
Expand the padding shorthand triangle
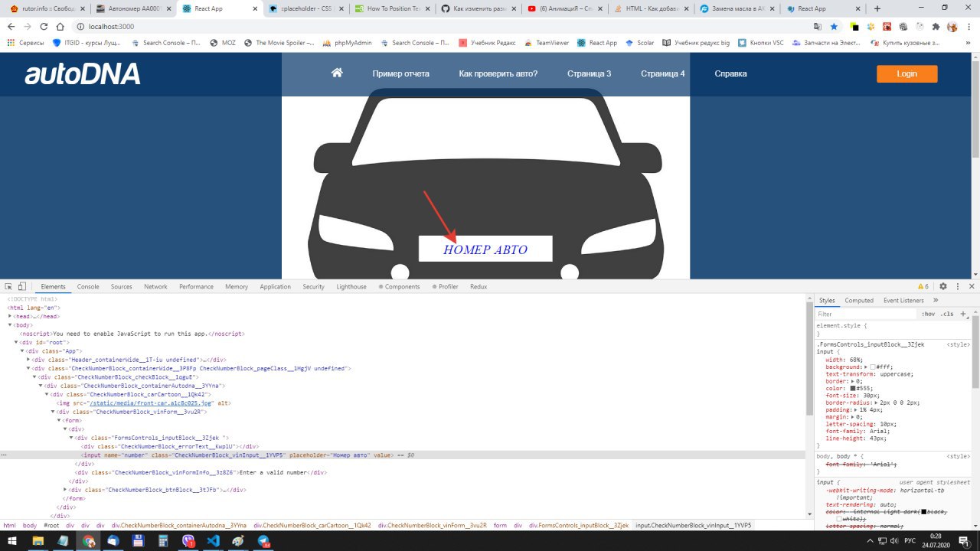tap(854, 410)
